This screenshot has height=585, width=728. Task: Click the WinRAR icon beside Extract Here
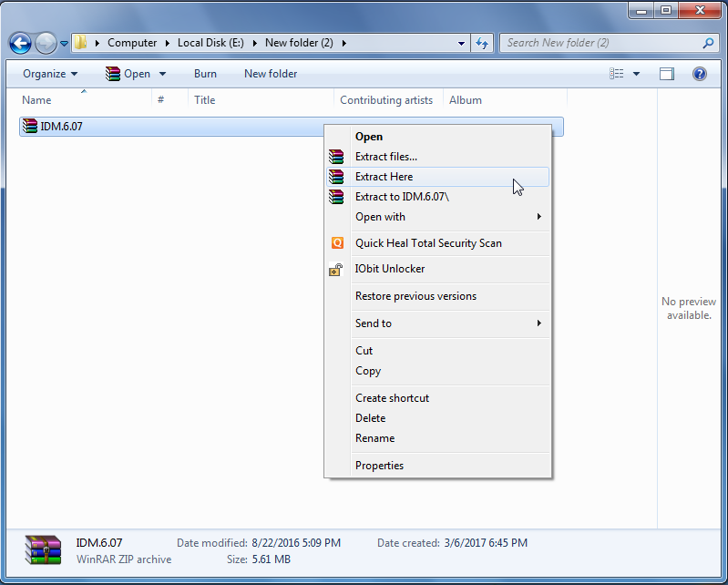coord(336,177)
